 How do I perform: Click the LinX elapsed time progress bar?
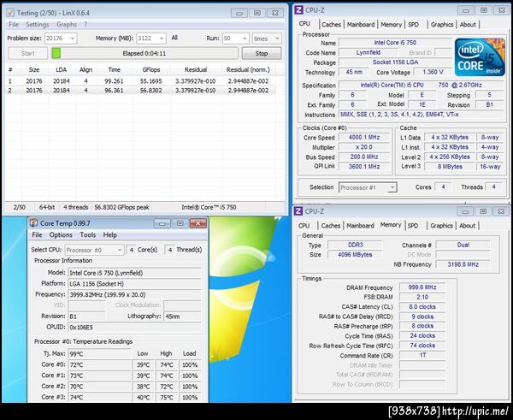tap(144, 53)
